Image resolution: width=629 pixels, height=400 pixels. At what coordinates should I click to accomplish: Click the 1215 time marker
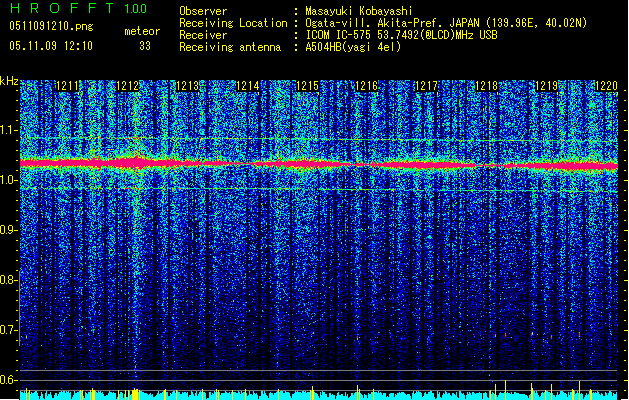[307, 86]
